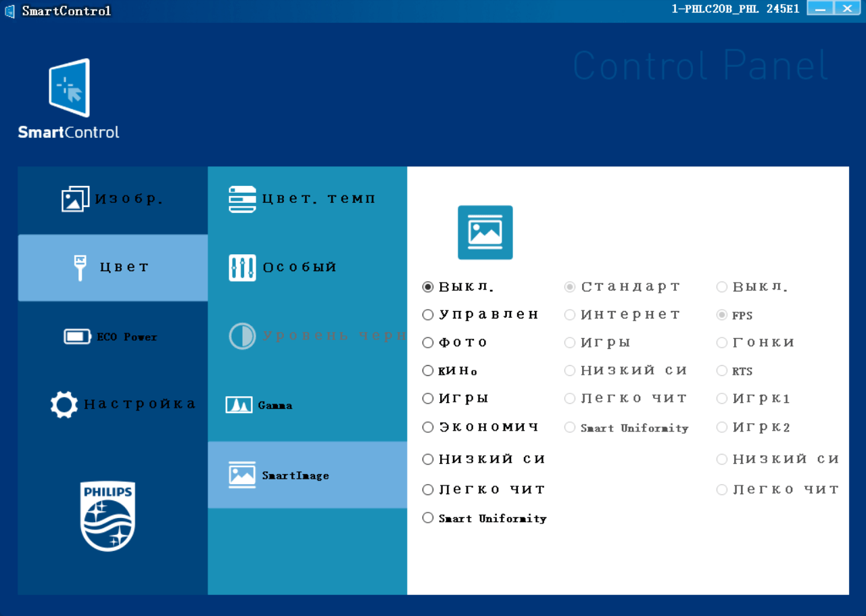Select the Управлен radio button
The image size is (866, 616).
tap(428, 315)
